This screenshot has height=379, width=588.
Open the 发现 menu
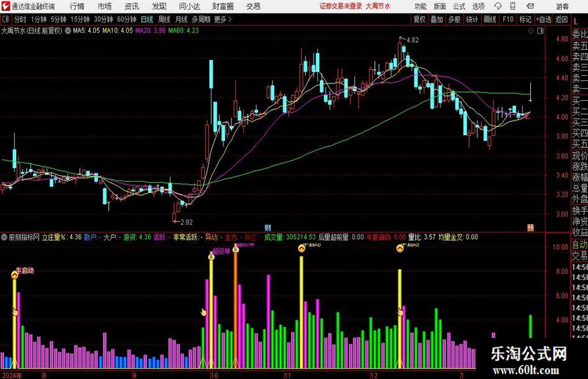pos(159,6)
